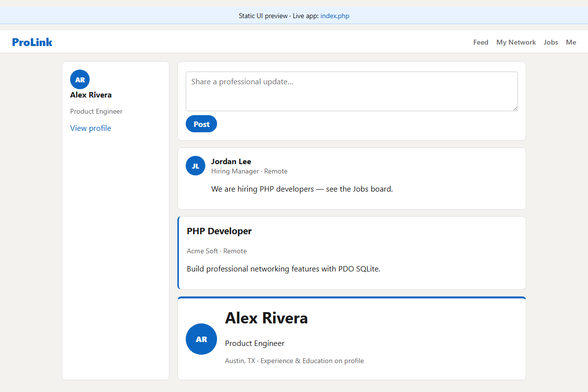Select the We are hiring PHP developers text

click(x=302, y=189)
